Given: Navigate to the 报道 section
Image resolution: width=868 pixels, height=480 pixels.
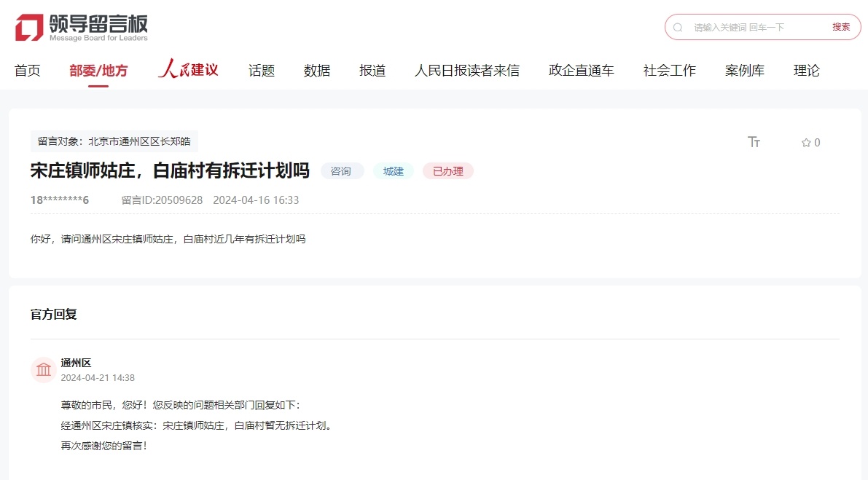Looking at the screenshot, I should 372,71.
